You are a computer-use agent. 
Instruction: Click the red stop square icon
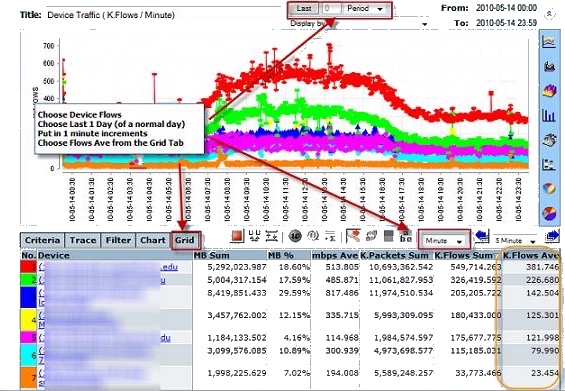[237, 236]
